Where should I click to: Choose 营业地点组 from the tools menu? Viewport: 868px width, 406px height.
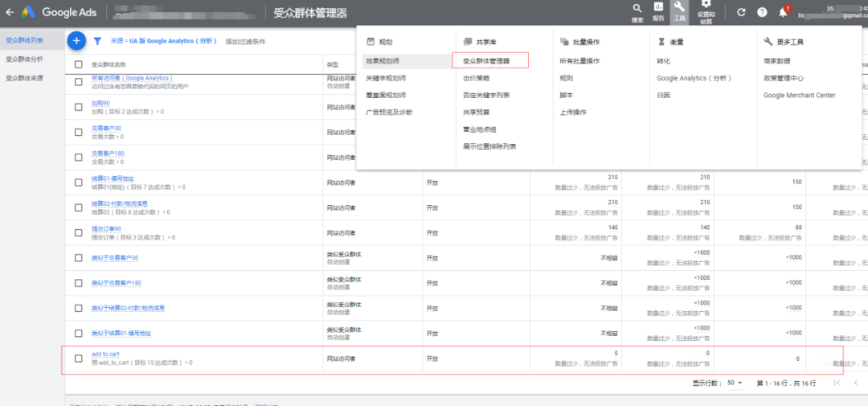(x=479, y=129)
